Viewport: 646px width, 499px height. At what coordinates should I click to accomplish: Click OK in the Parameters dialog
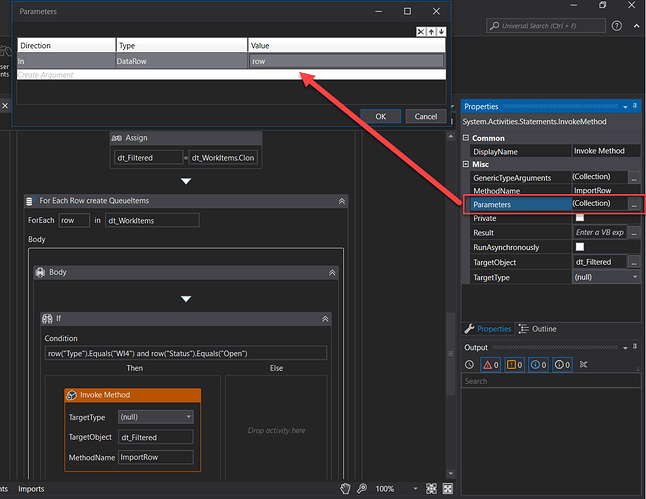(x=380, y=117)
